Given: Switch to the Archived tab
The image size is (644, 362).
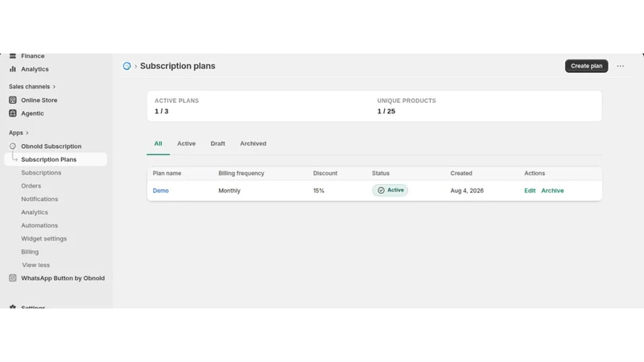Looking at the screenshot, I should pyautogui.click(x=253, y=144).
